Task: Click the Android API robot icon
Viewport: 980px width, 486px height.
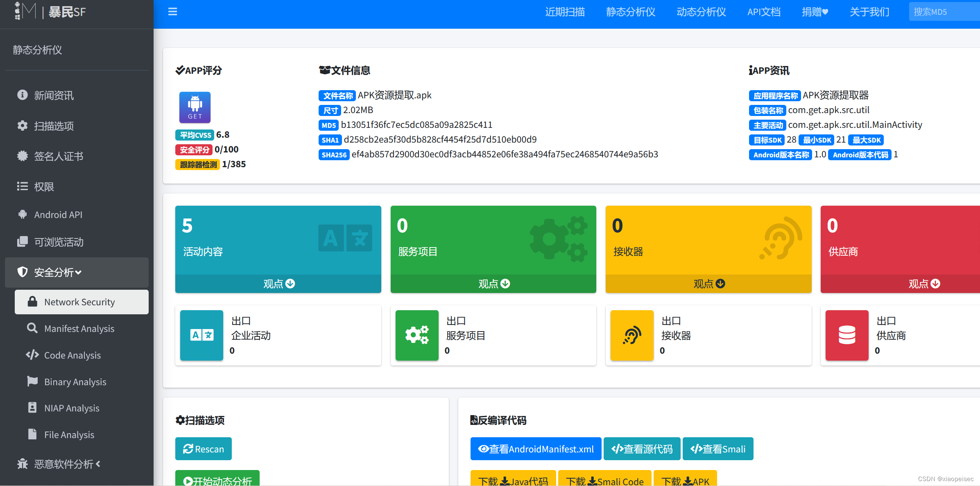Action: tap(23, 214)
